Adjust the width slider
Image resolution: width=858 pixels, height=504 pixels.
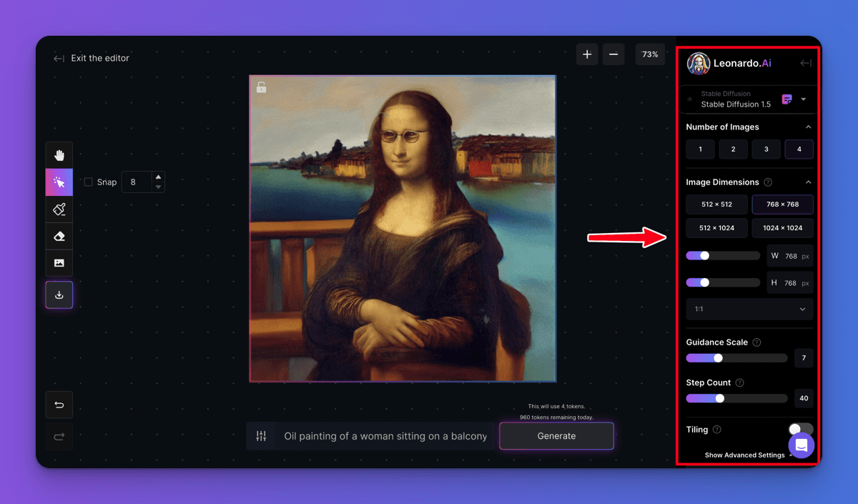pos(723,255)
